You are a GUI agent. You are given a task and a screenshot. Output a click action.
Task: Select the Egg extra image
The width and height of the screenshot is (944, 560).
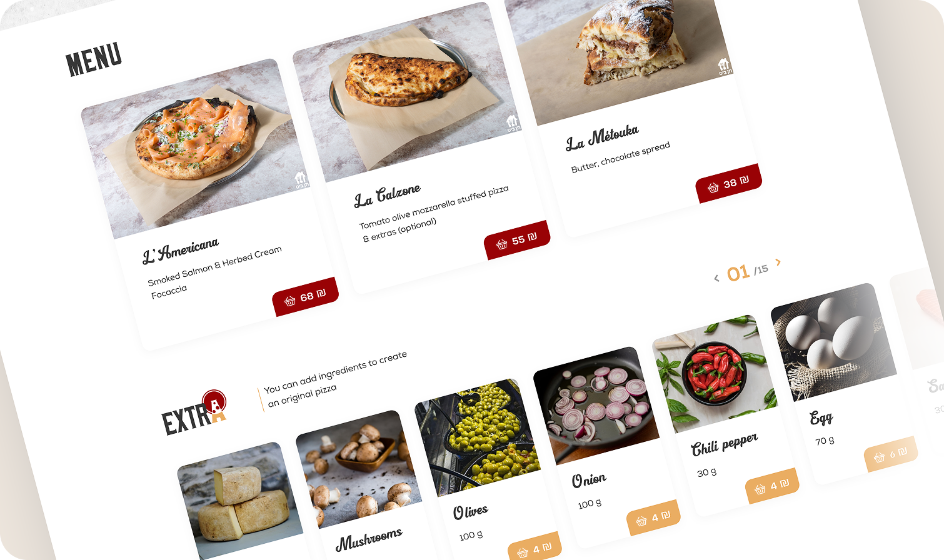(835, 342)
